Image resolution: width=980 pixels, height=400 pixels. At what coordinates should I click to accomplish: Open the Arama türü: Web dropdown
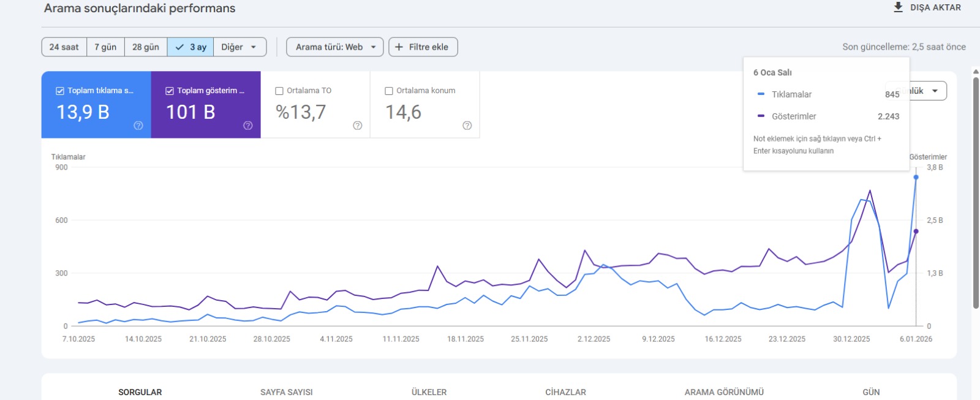pos(334,47)
